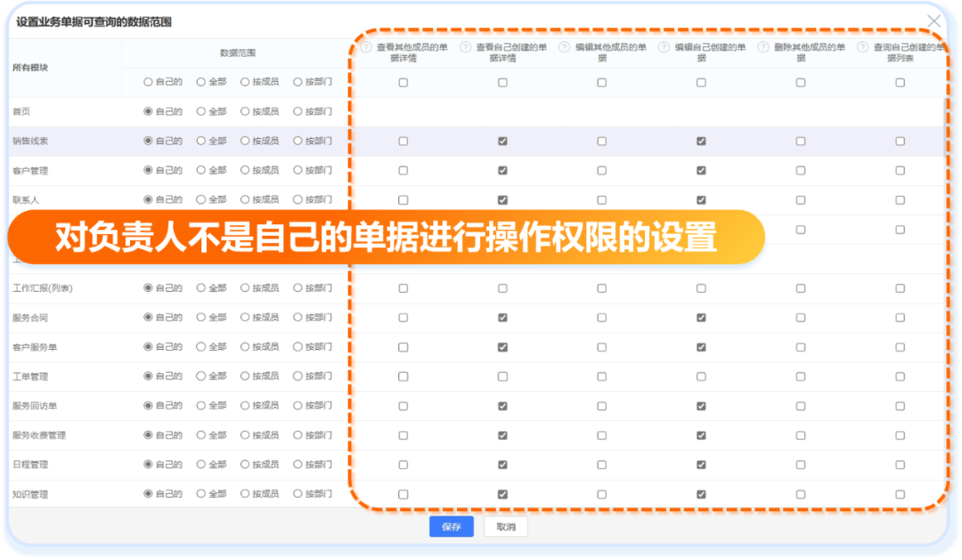Check 编辑其他成员的单据 for 客户管理
Screen dimensions: 962x560
click(x=601, y=169)
